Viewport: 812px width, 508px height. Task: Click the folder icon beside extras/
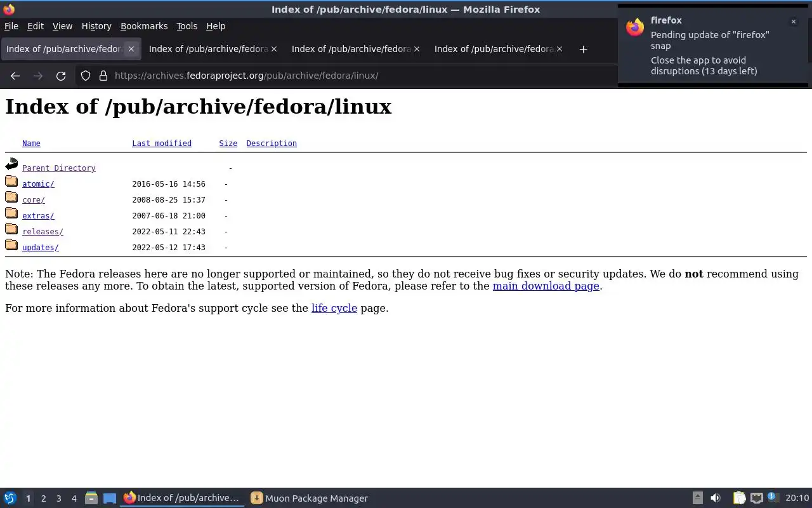point(11,213)
